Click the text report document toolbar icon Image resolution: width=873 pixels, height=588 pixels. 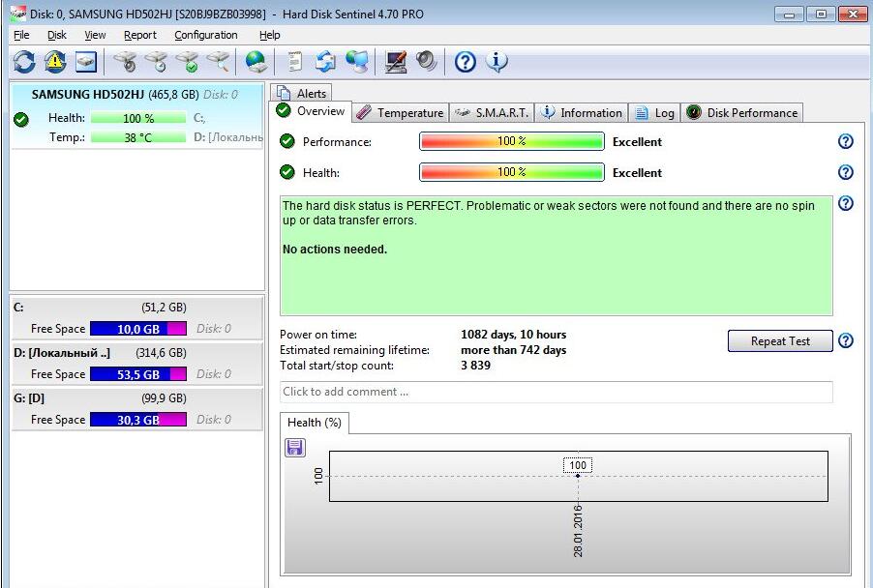(294, 62)
